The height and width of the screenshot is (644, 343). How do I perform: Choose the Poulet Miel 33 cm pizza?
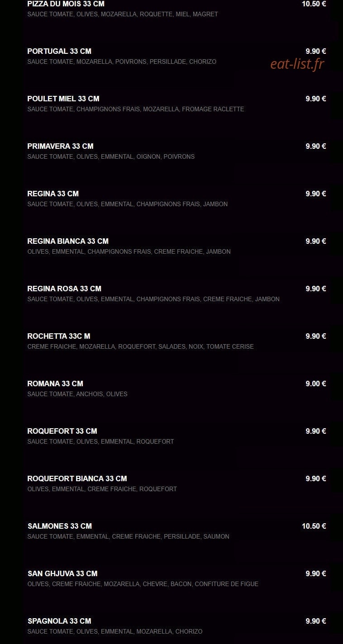click(63, 99)
